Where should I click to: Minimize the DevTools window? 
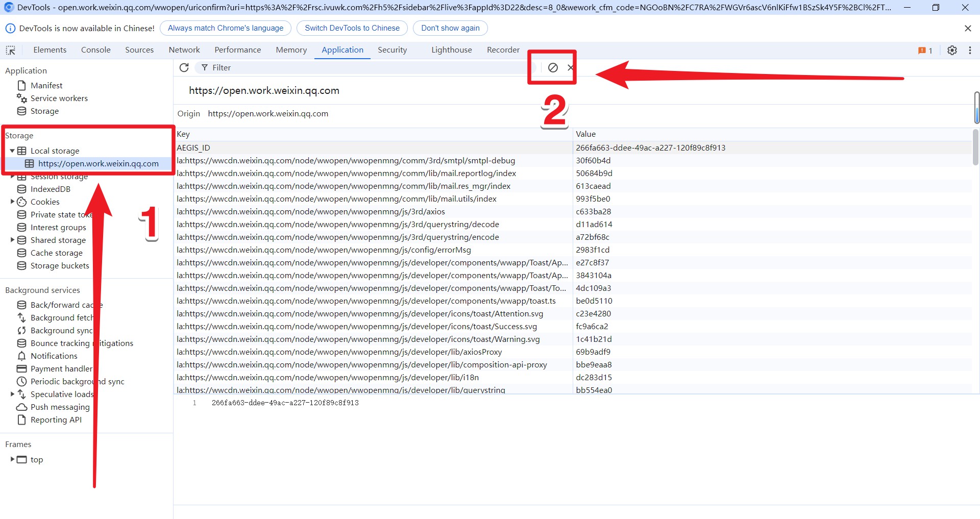(907, 7)
